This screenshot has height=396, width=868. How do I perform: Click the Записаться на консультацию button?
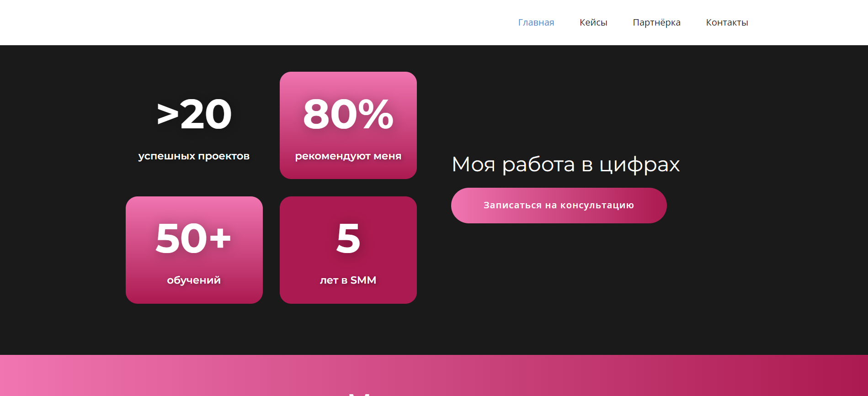tap(559, 206)
